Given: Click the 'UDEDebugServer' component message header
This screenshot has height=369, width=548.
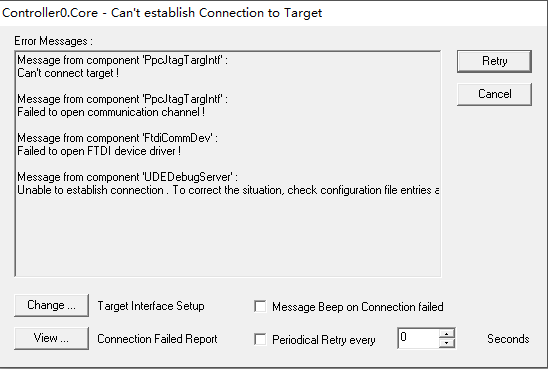Looking at the screenshot, I should [127, 177].
